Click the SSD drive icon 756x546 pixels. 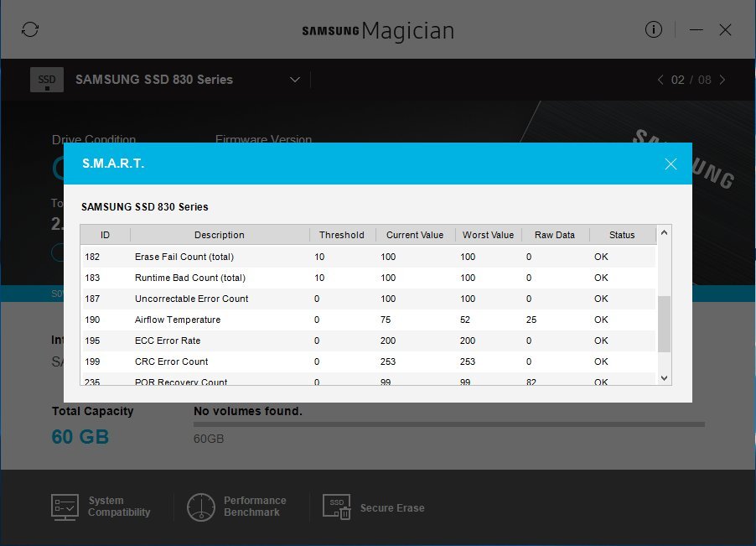(47, 80)
